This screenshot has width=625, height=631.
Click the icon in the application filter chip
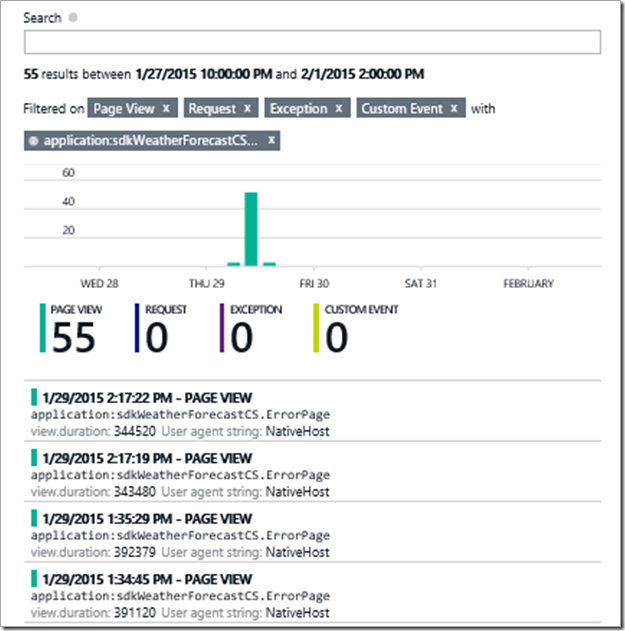tap(34, 141)
